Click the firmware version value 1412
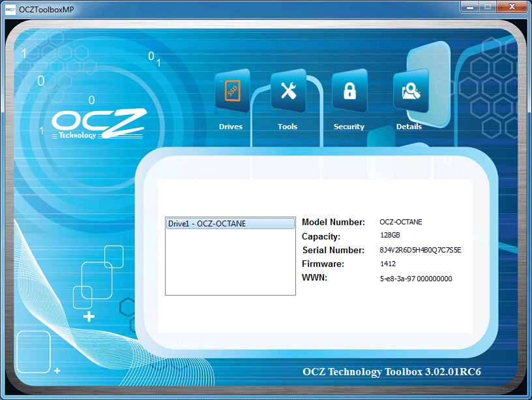Viewport: 532px width, 400px height. coord(388,264)
